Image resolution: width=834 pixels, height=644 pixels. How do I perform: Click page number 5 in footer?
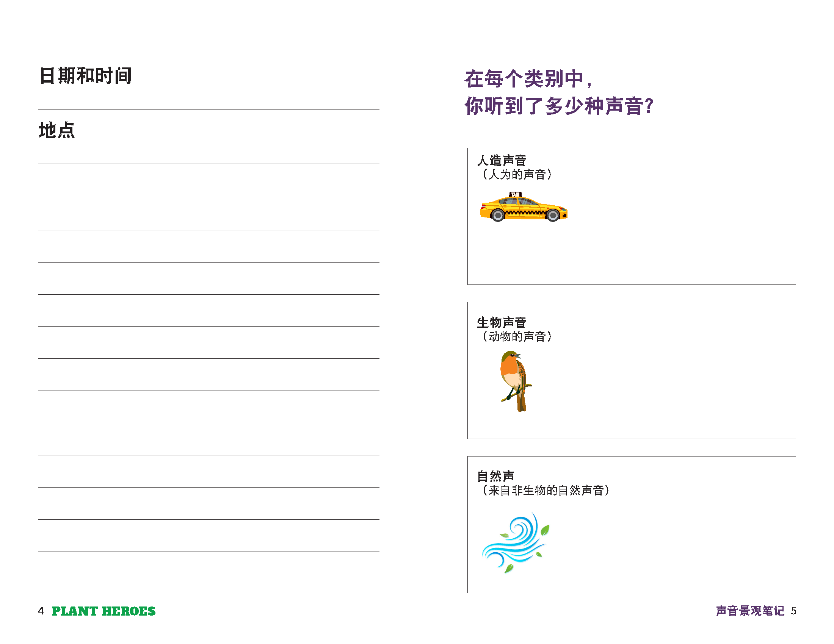pos(793,611)
